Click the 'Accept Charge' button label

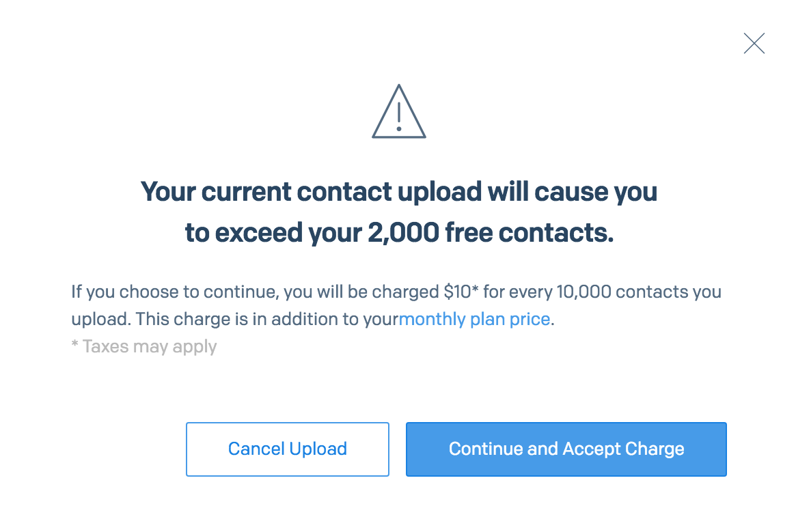pos(623,449)
